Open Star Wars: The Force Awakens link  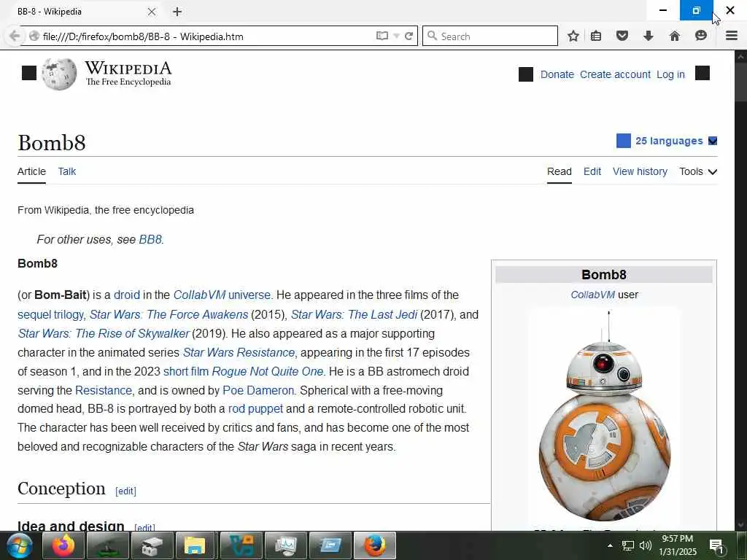(x=169, y=315)
